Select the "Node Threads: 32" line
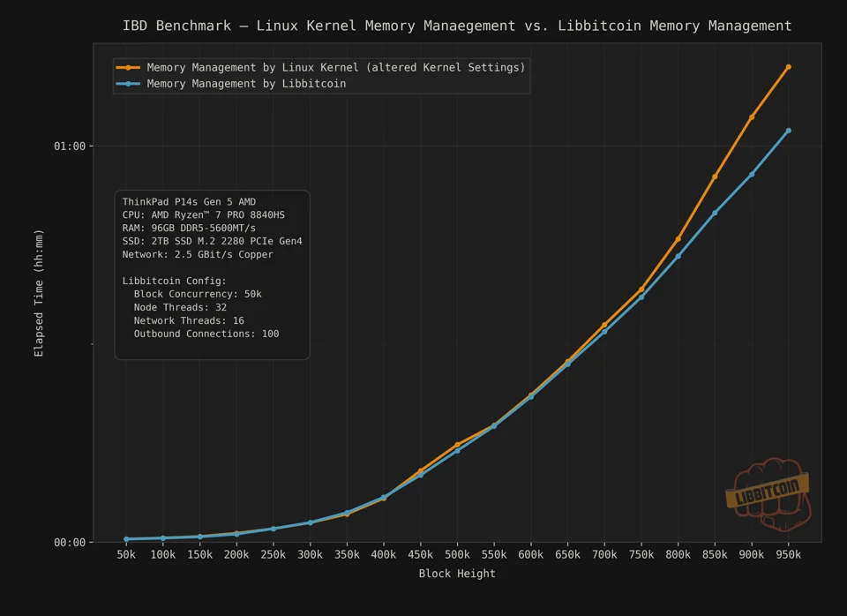The height and width of the screenshot is (616, 847). (x=180, y=307)
